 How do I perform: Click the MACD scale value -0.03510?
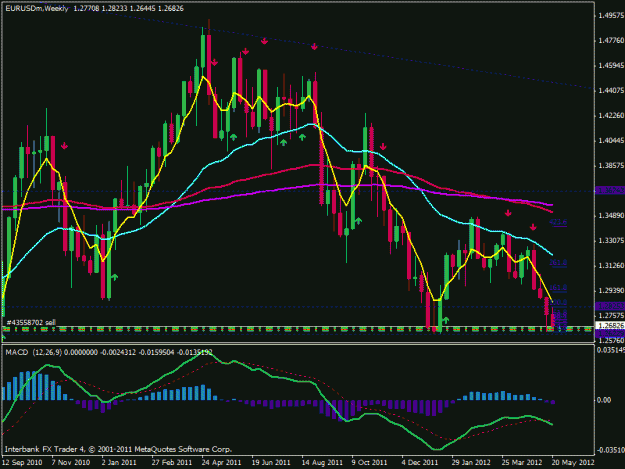click(x=611, y=450)
